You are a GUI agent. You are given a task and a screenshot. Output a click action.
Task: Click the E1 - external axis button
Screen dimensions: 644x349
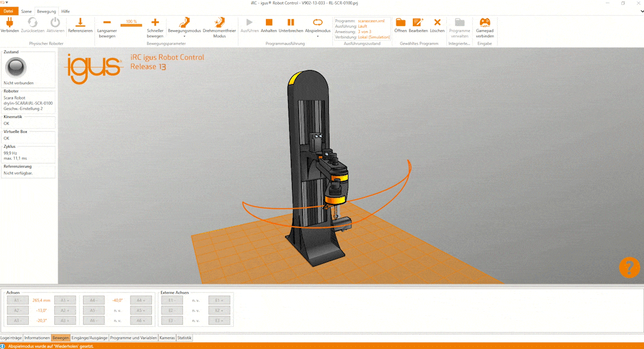[x=172, y=300]
